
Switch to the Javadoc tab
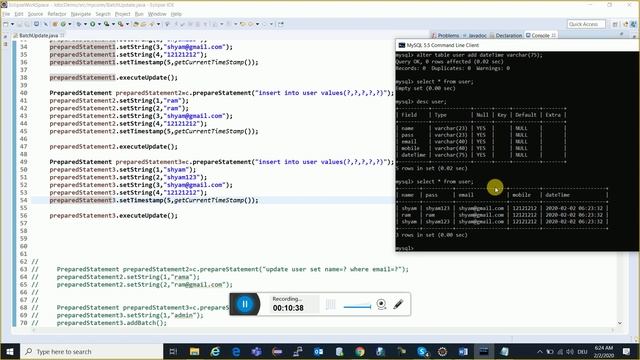475,36
